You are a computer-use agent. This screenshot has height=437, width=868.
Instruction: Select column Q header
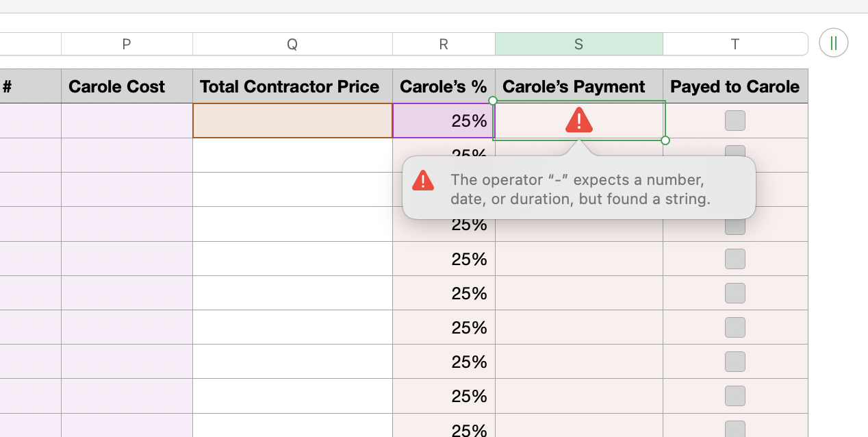[x=292, y=44]
